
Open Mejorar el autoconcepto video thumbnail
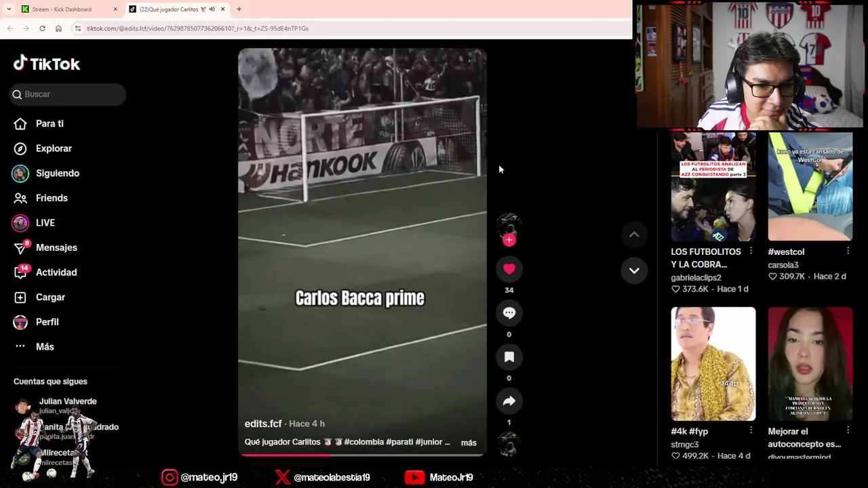click(x=810, y=364)
